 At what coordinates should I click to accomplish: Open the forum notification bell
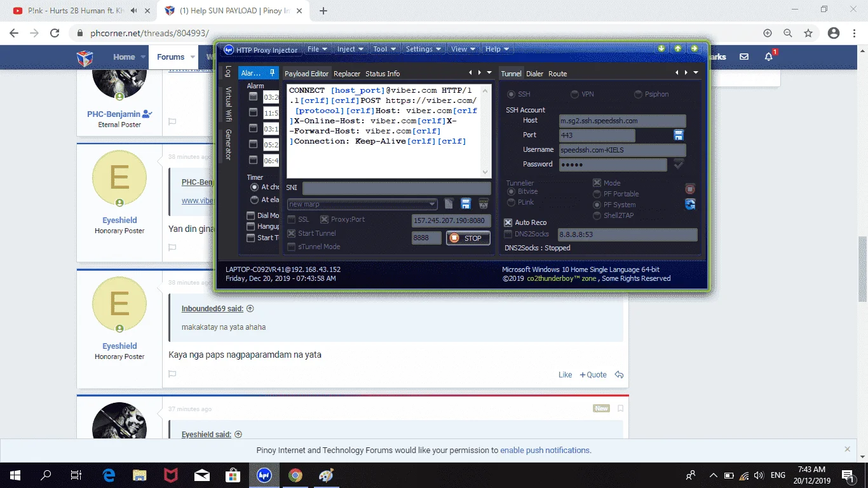(x=769, y=57)
